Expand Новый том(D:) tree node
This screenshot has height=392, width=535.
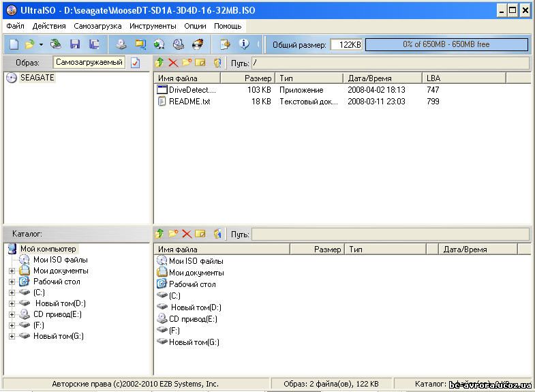coord(12,303)
